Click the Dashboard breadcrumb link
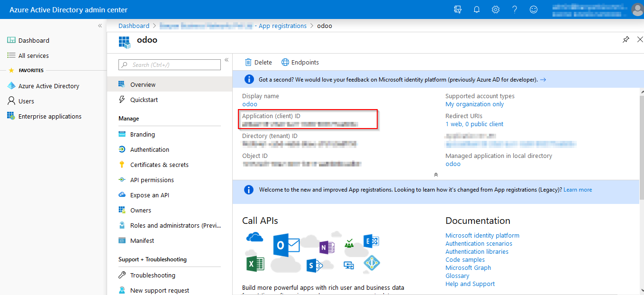 [134, 26]
